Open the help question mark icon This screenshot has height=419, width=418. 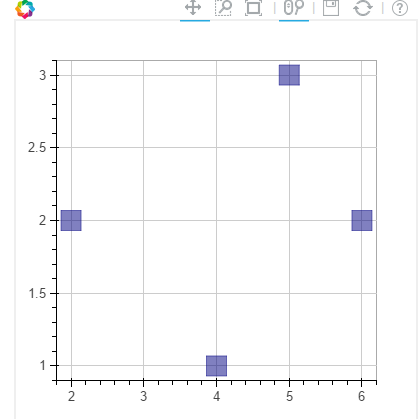click(400, 8)
